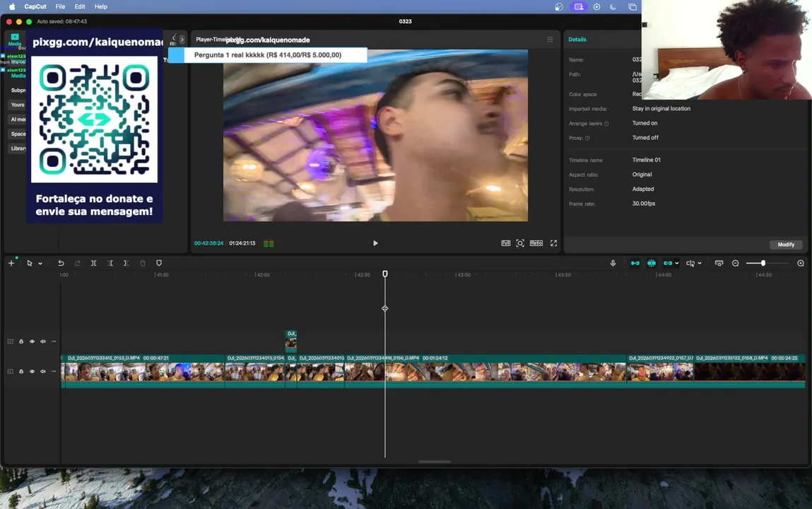Open the Space section in sidebar
Screen dimensions: 812x509
click(x=18, y=134)
